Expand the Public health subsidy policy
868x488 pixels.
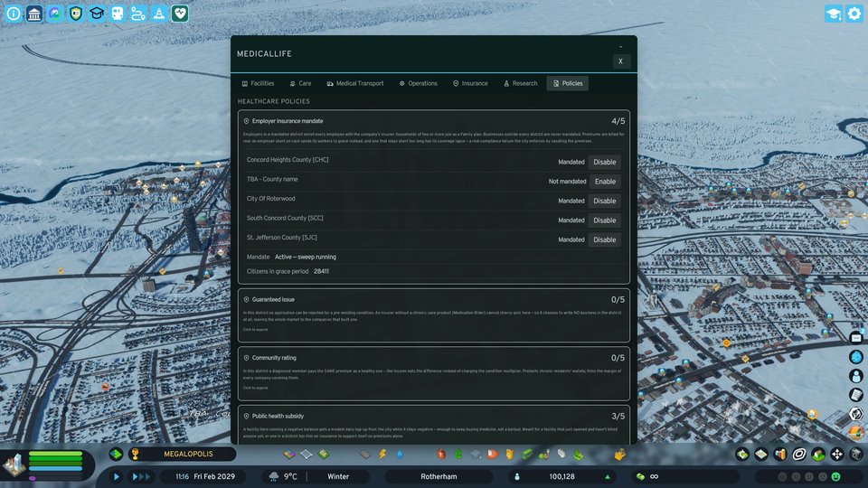click(434, 425)
